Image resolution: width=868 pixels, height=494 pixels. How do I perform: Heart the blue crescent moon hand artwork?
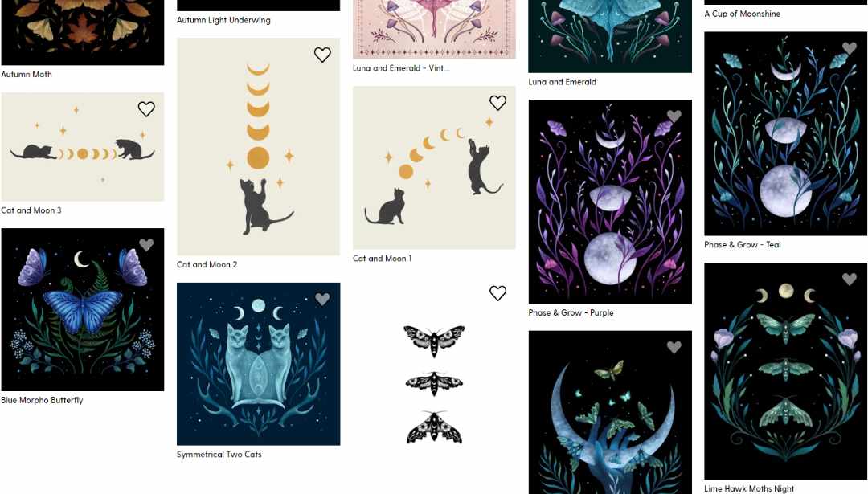click(674, 347)
